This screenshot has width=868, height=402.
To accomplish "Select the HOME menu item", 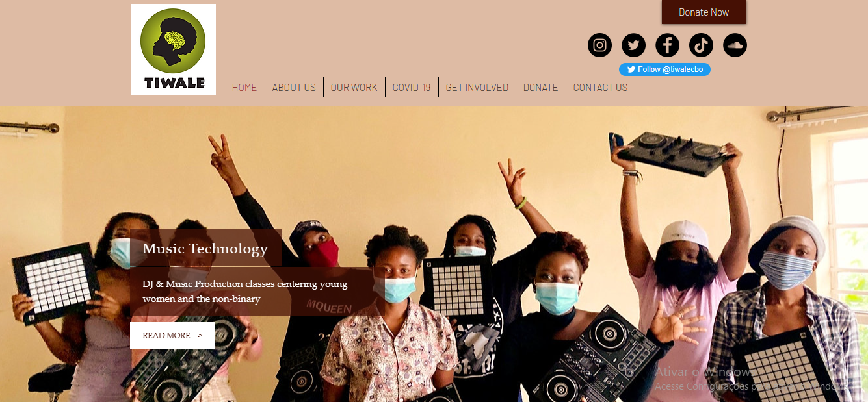I will click(244, 87).
